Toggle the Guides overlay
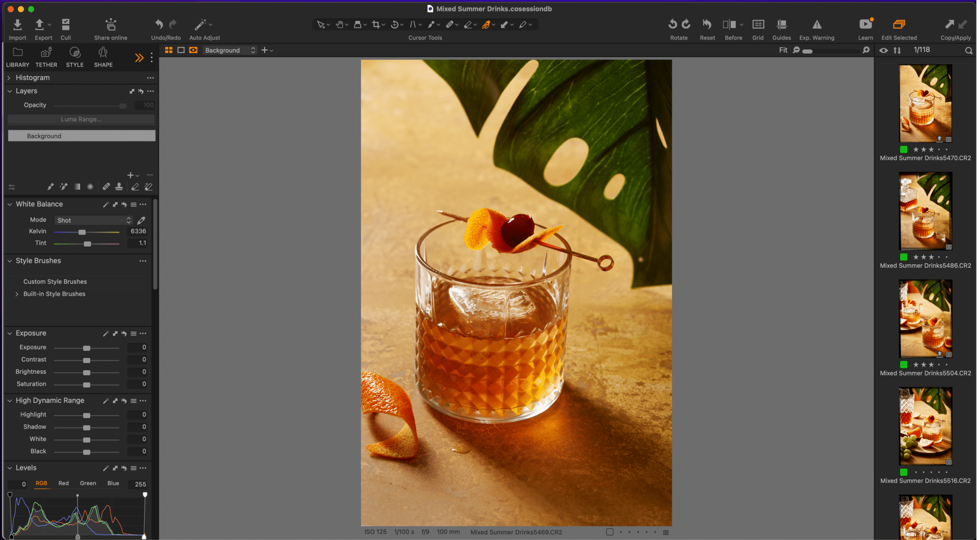 coord(781,24)
